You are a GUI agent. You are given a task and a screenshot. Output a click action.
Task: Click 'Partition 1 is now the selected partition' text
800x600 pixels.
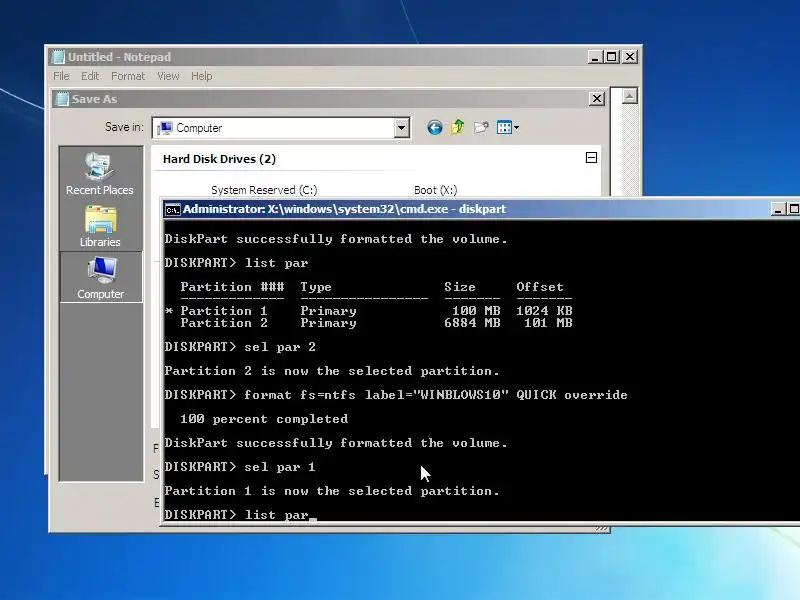pos(332,491)
